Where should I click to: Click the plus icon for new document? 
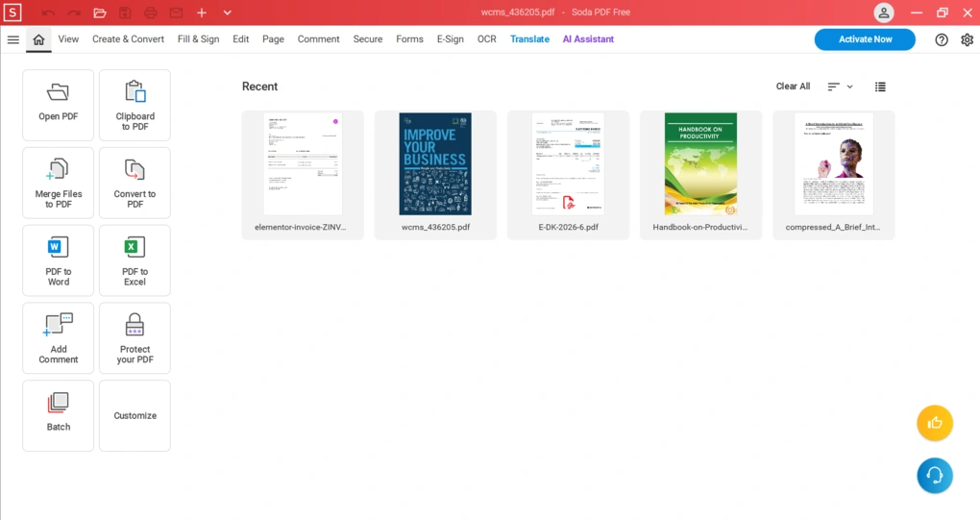pyautogui.click(x=201, y=13)
